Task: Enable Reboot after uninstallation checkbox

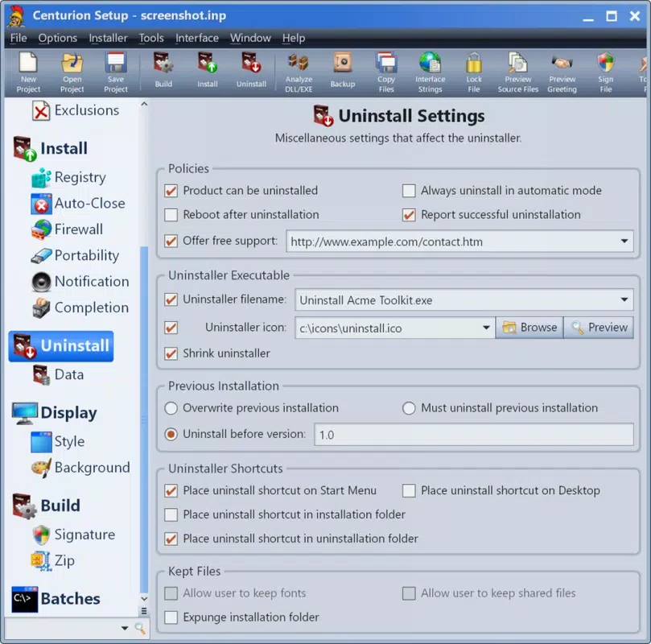Action: (171, 215)
